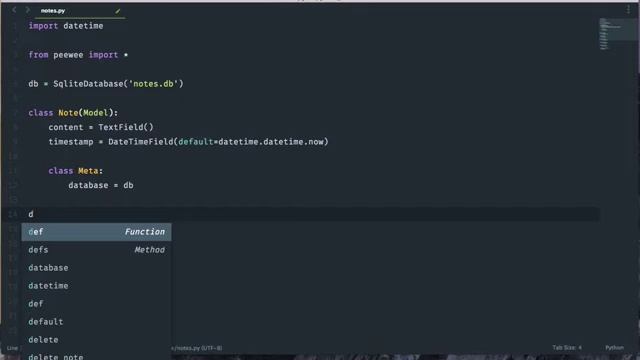
Task: Click 'SqliteDatabase' in the db assignment
Action: pyautogui.click(x=88, y=84)
